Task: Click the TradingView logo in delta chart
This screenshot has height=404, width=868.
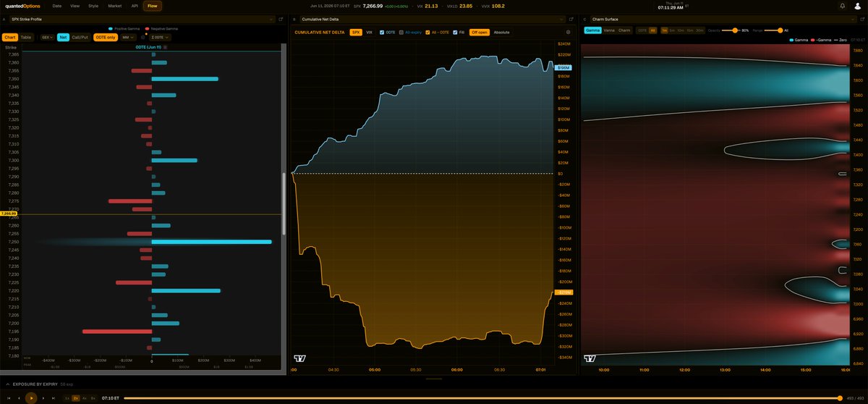Action: pyautogui.click(x=299, y=358)
